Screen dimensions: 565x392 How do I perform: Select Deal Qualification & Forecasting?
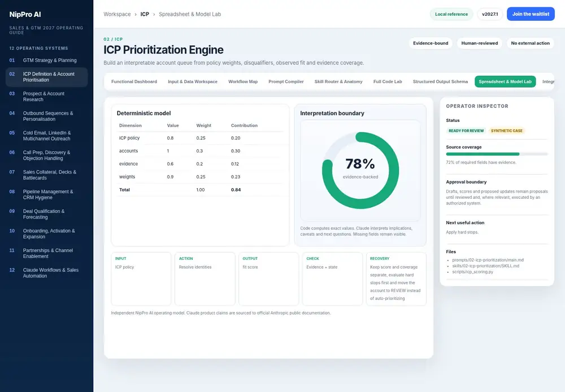tap(46, 214)
